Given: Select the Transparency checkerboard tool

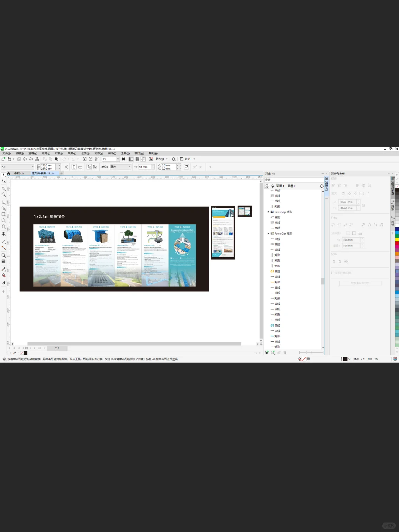Looking at the screenshot, I should click(x=4, y=261).
